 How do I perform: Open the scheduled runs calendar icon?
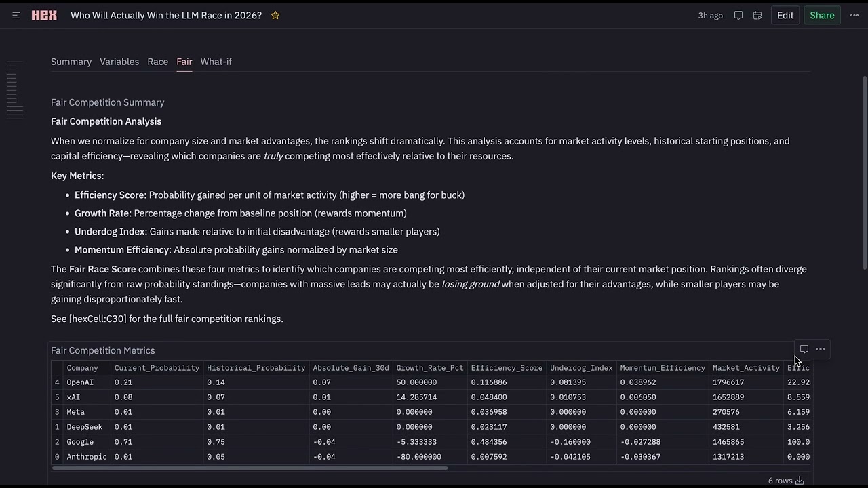pyautogui.click(x=757, y=15)
